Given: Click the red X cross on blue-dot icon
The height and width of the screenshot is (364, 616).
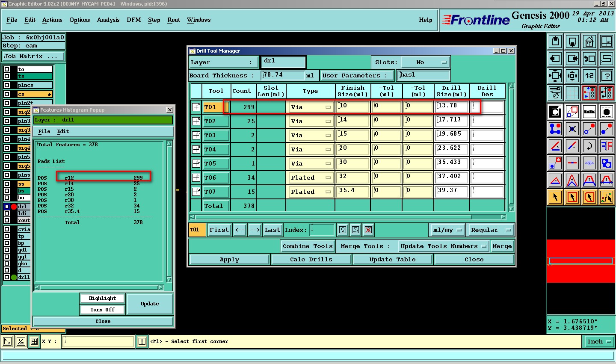Looking at the screenshot, I should (572, 128).
